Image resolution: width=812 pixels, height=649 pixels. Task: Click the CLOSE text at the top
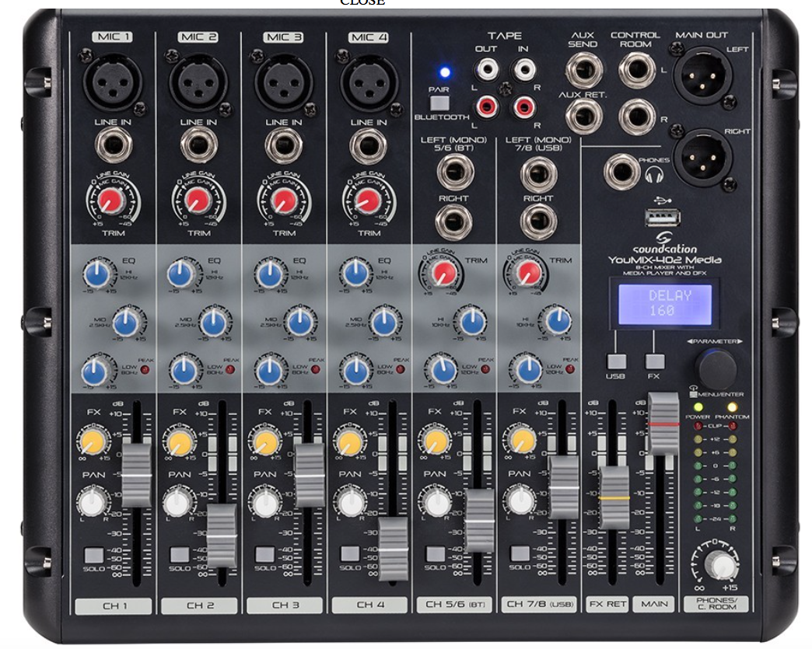tap(362, 3)
